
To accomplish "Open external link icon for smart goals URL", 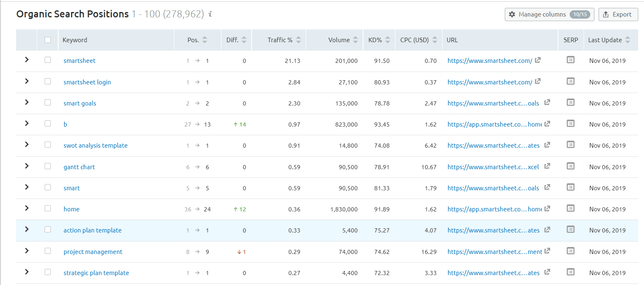I will (547, 102).
